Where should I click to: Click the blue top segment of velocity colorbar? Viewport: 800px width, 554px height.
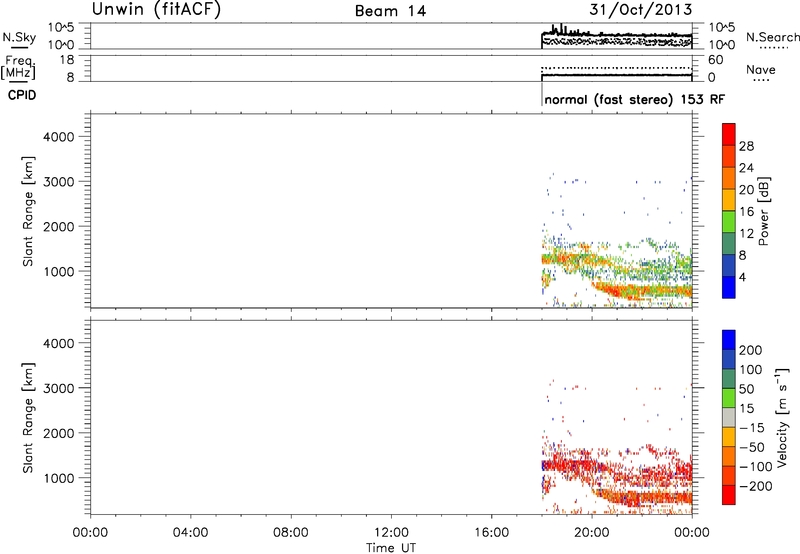pyautogui.click(x=729, y=340)
